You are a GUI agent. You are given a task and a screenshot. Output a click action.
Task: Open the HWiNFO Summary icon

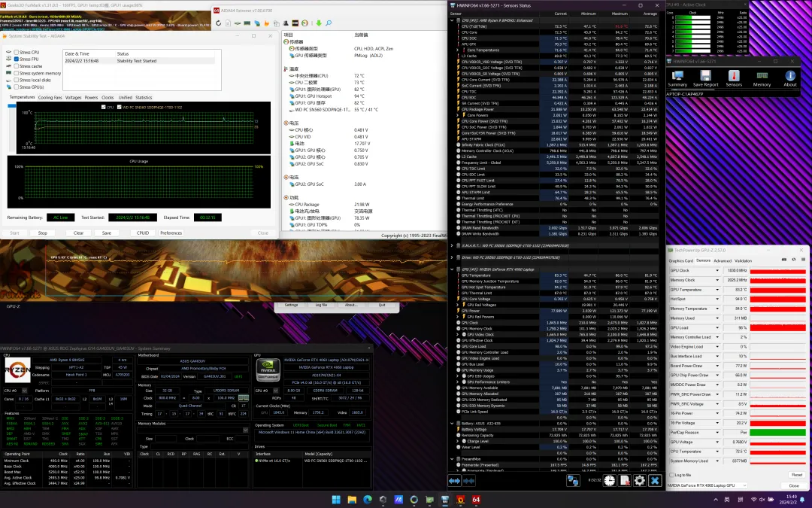coord(677,76)
